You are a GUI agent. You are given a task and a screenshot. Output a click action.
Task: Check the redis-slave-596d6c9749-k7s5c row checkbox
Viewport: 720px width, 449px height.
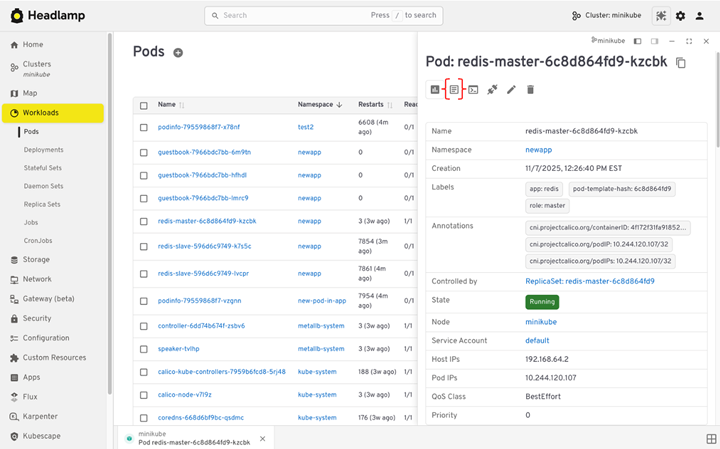click(144, 247)
